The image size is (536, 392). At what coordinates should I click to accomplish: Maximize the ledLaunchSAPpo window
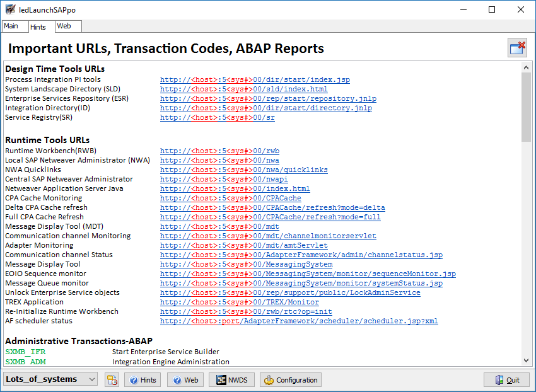coord(492,9)
